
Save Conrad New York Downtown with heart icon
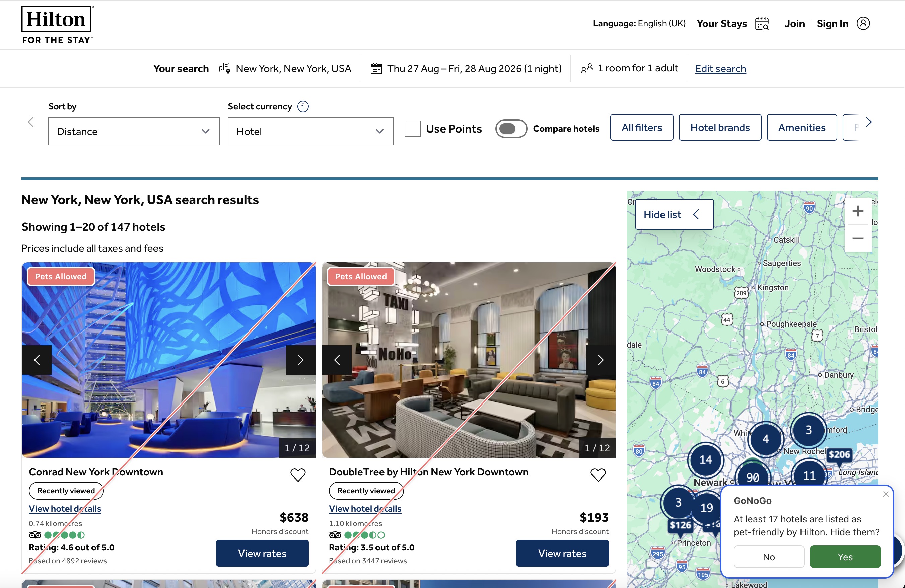point(298,474)
